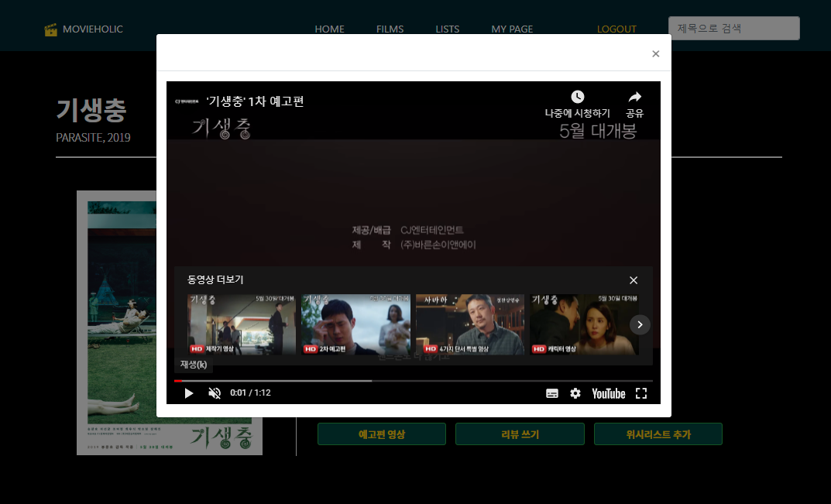831x504 pixels.
Task: Open the '4가지 단서 특별 영상' thumbnail
Action: pyautogui.click(x=470, y=324)
